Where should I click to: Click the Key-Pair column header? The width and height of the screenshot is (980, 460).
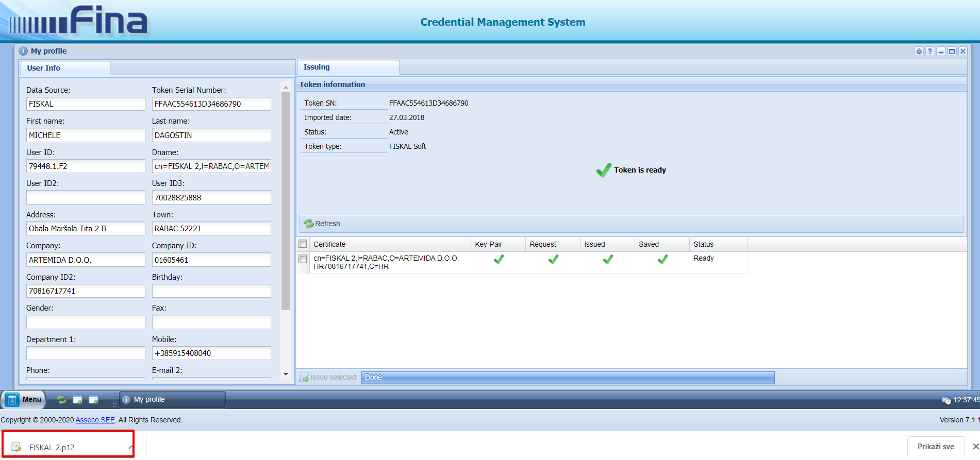pyautogui.click(x=498, y=244)
